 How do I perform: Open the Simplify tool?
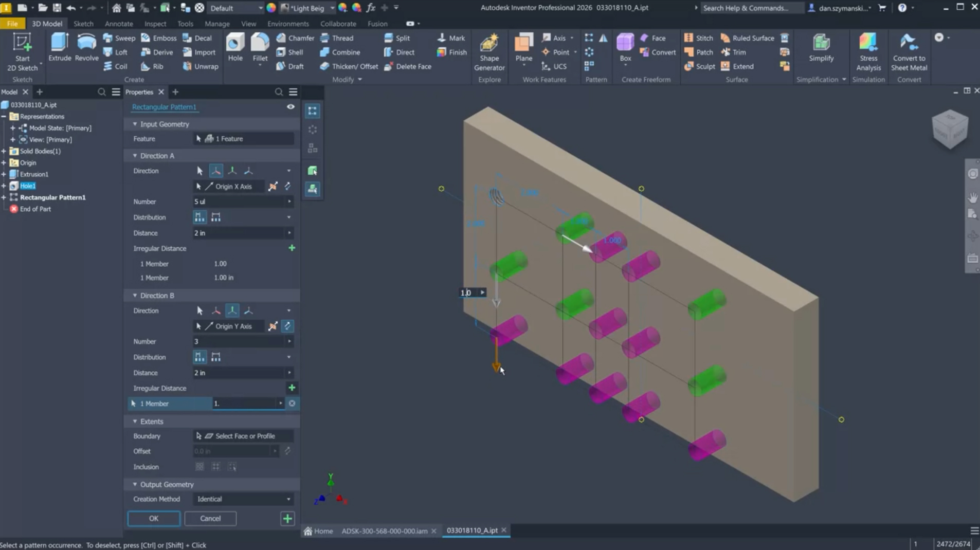(x=821, y=47)
